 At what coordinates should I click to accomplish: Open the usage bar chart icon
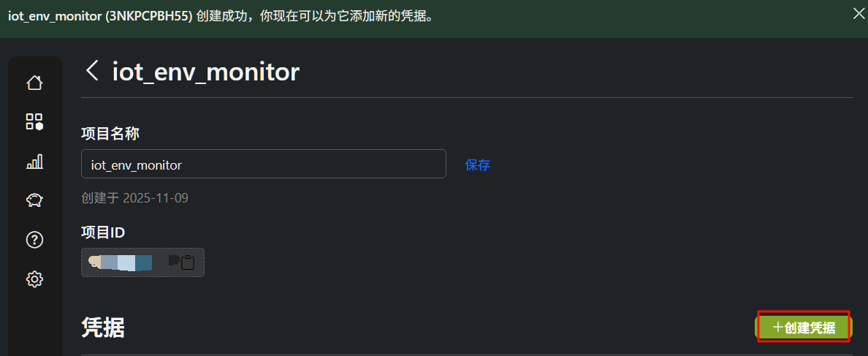[x=34, y=161]
